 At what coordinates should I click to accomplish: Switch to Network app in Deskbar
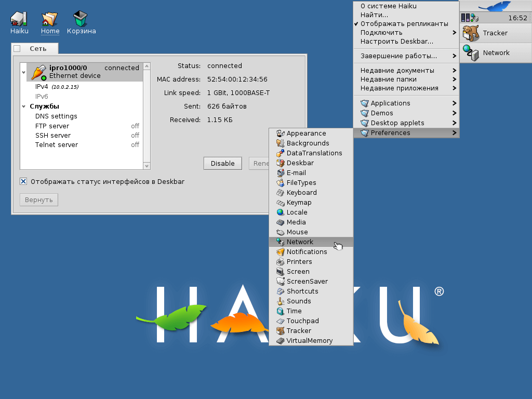click(496, 52)
